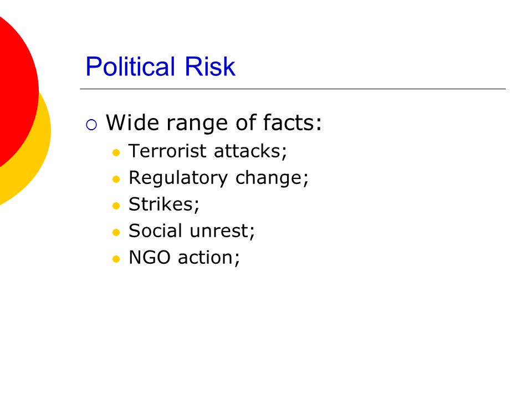Click the yellow bullet beside 'NGO action;'
The image size is (532, 399).
116,259
